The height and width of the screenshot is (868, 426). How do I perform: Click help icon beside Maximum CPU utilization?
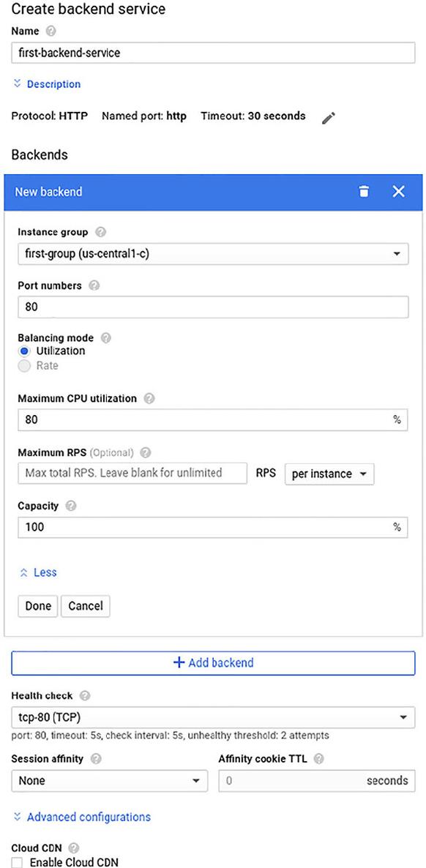pos(149,399)
